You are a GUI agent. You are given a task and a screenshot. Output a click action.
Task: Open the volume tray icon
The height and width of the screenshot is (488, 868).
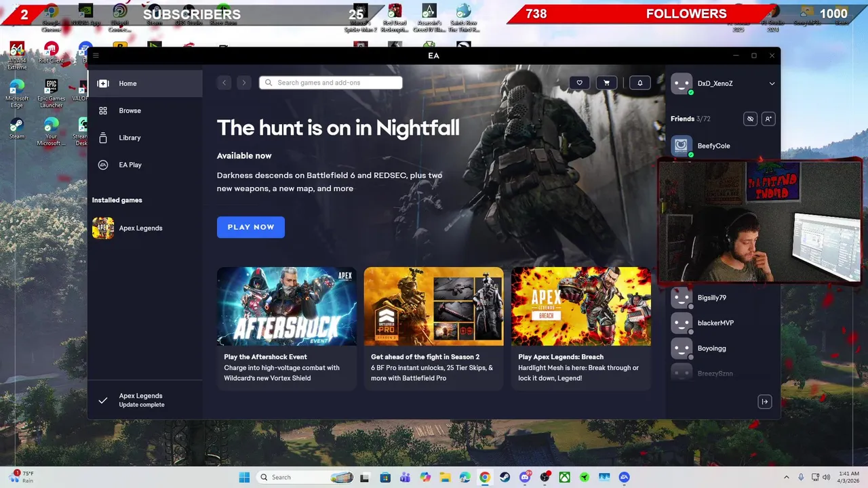coord(827,477)
